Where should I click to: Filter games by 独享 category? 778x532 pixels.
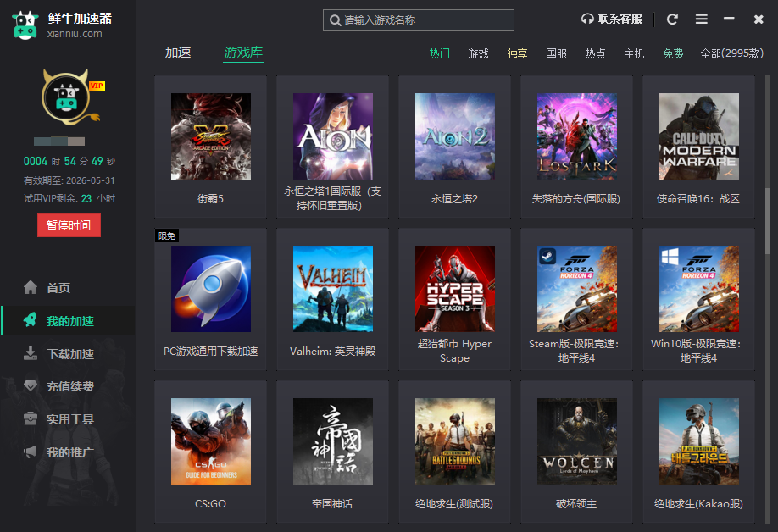[517, 53]
